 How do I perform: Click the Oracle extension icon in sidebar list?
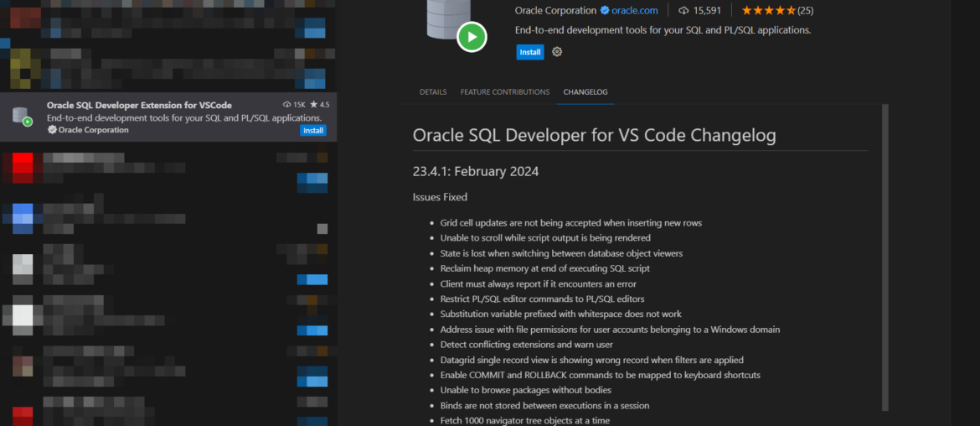22,117
